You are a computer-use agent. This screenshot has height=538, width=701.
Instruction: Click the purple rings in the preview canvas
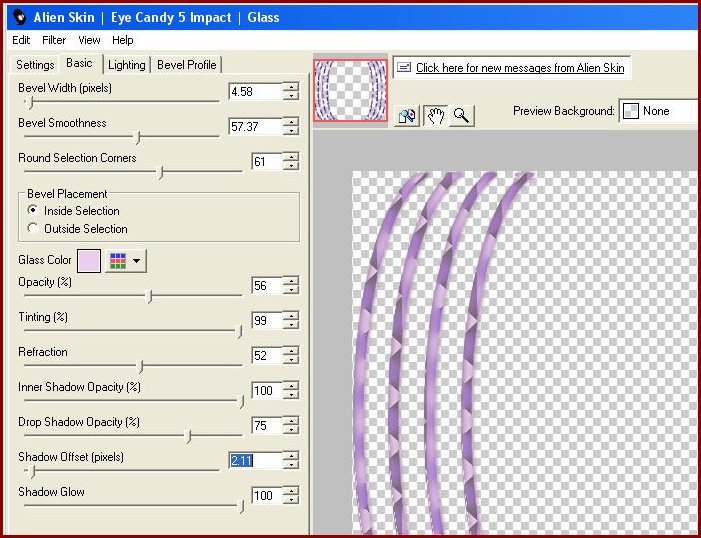[x=431, y=353]
